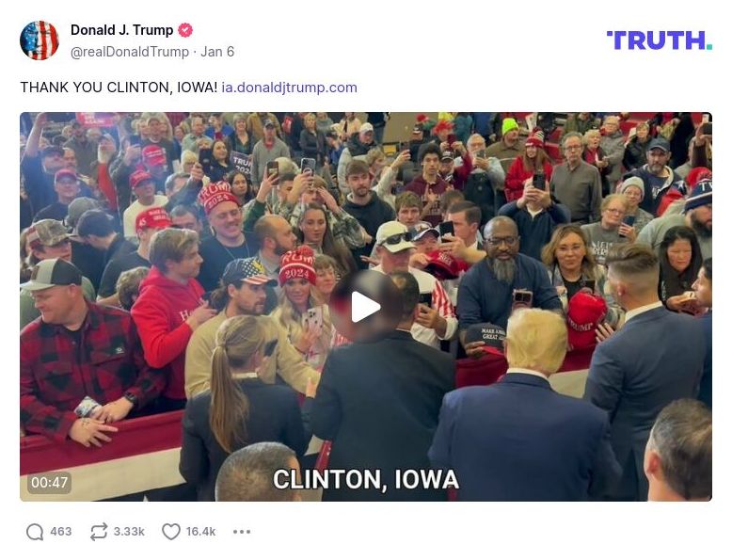Viewport: 732px width, 560px height.
Task: Click the blond-haired man in the video
Action: [x=526, y=411]
